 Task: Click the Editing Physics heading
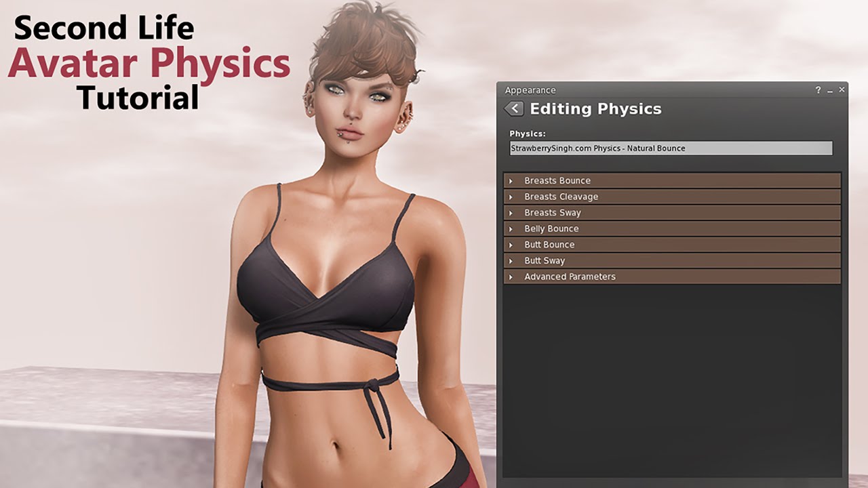[595, 109]
